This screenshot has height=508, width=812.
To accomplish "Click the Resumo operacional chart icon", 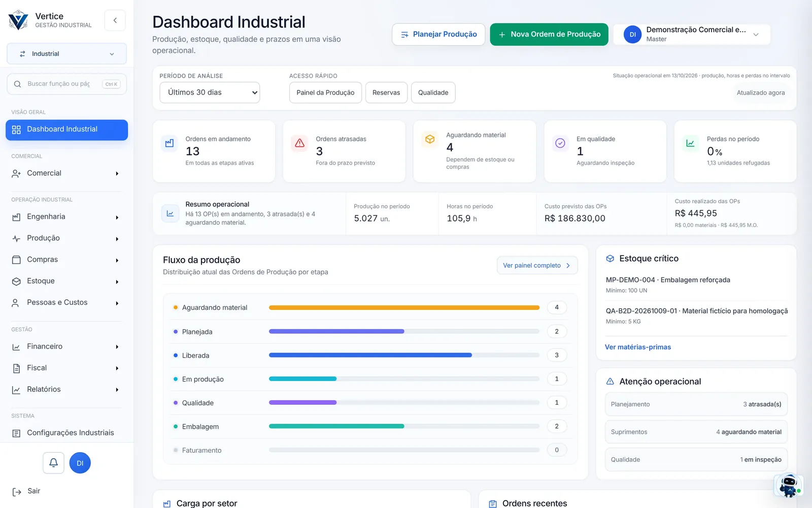I will 170,213.
